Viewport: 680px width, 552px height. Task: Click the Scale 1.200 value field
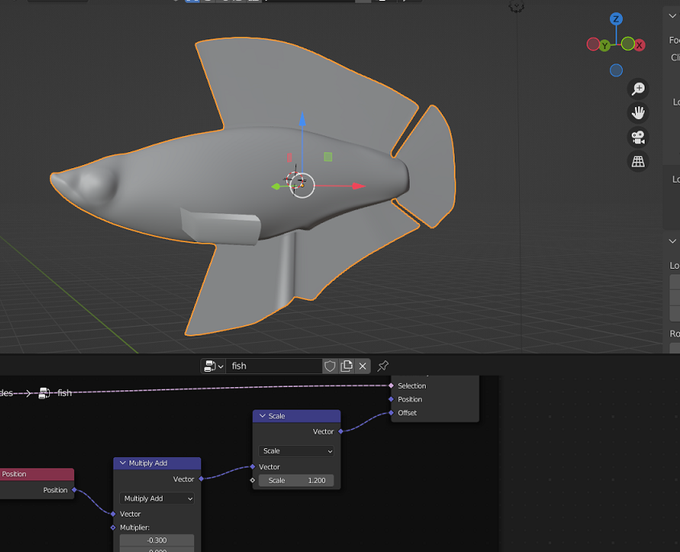[x=297, y=480]
